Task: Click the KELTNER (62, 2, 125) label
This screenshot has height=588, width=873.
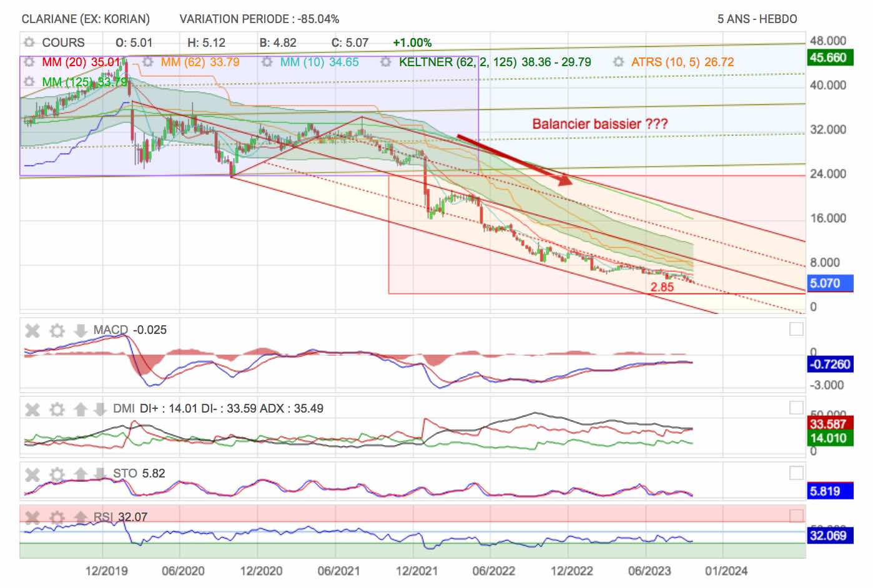Action: (495, 62)
